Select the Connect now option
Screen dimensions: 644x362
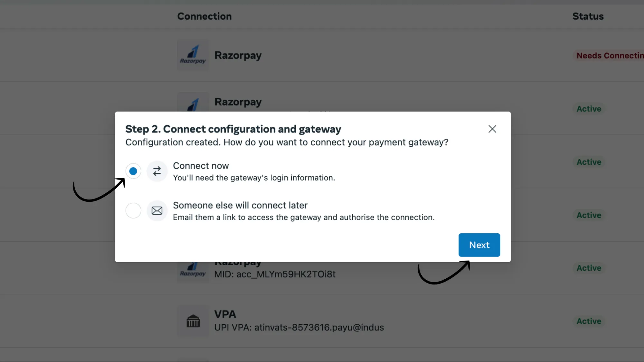point(133,171)
